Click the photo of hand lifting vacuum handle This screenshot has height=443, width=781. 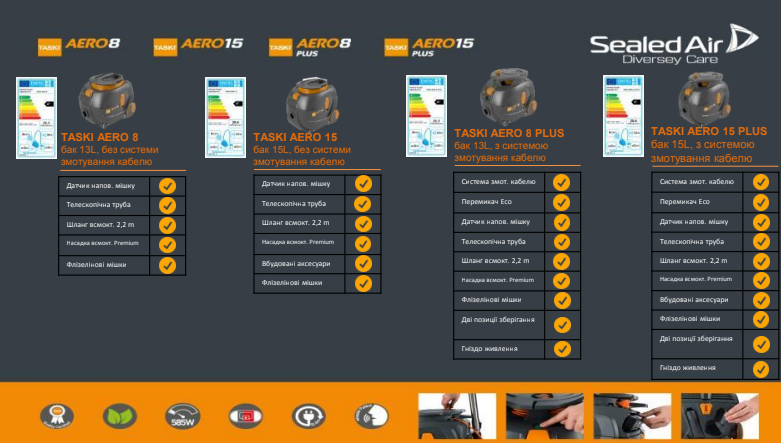point(457,416)
